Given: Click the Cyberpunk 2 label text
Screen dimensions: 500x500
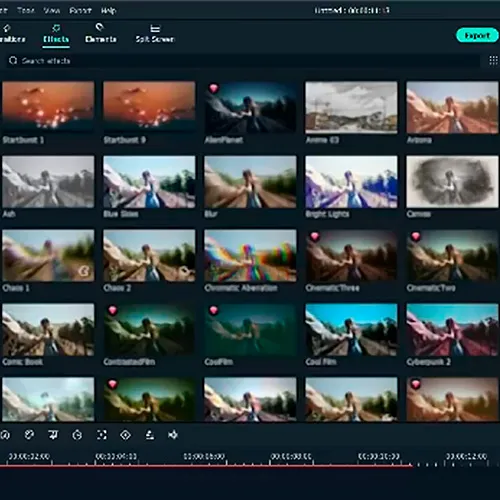Looking at the screenshot, I should click(x=428, y=362).
